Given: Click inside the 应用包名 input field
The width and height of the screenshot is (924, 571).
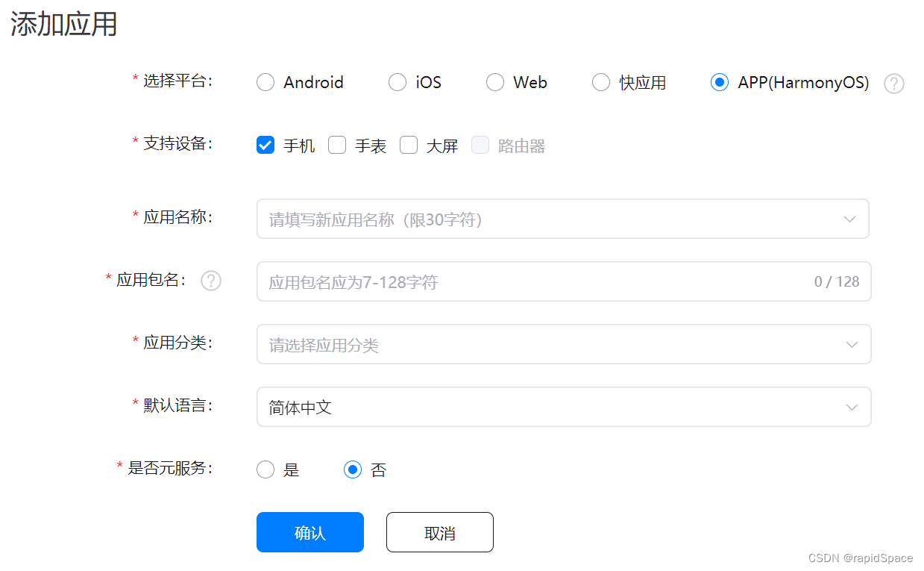Looking at the screenshot, I should [x=522, y=281].
